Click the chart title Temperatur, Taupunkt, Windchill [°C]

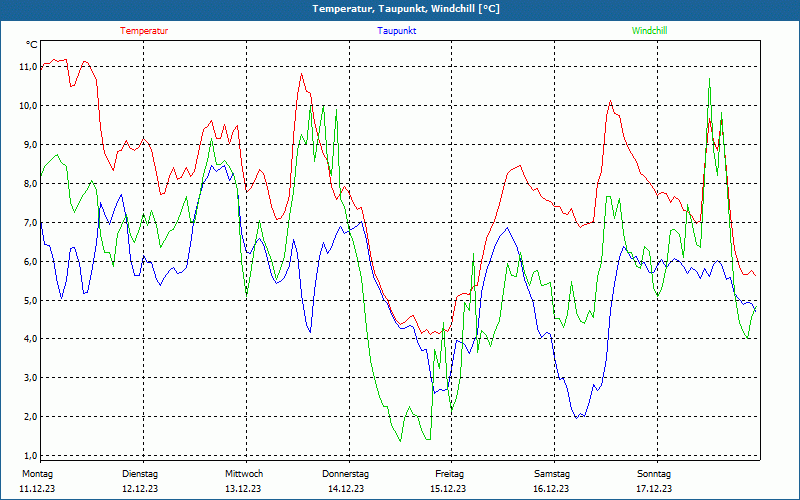point(406,9)
